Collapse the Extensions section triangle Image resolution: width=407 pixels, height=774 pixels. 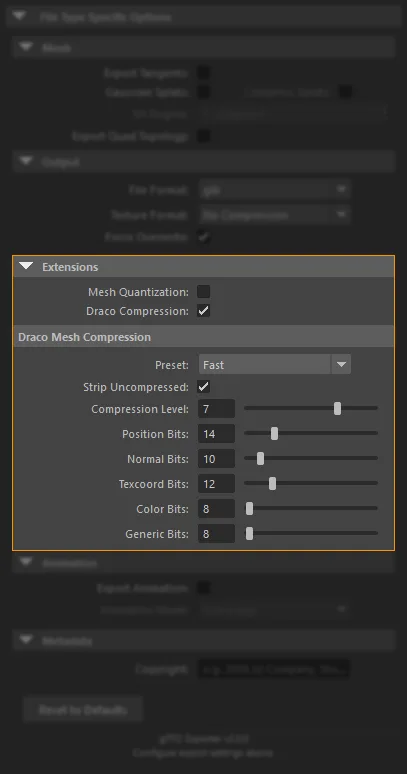click(26, 267)
